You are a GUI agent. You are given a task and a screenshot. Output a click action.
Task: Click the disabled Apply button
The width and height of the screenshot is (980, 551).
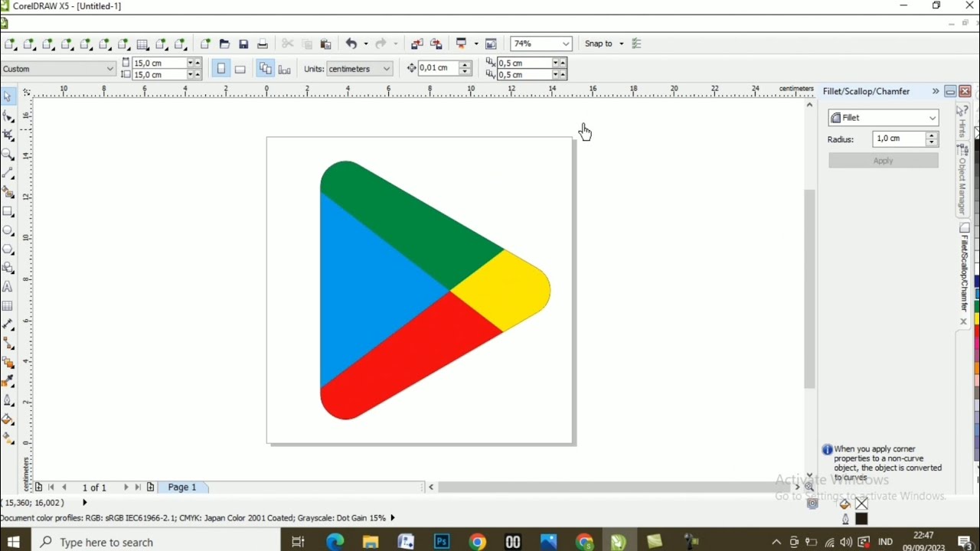[x=884, y=161]
